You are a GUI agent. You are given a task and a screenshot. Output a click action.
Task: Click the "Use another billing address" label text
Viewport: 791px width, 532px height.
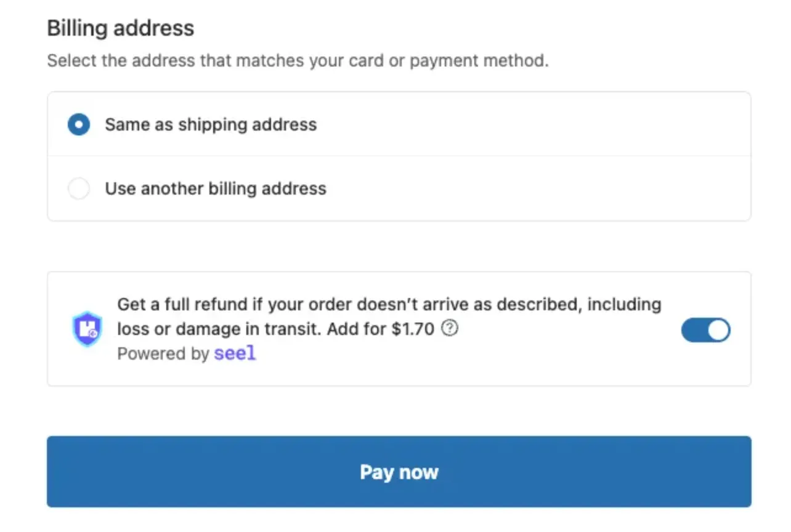click(216, 188)
